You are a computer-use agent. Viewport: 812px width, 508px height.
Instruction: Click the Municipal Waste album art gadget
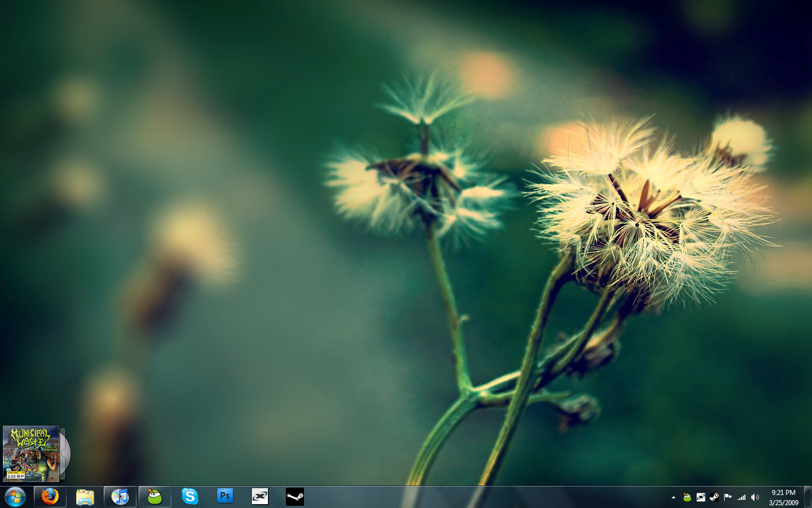tap(32, 454)
